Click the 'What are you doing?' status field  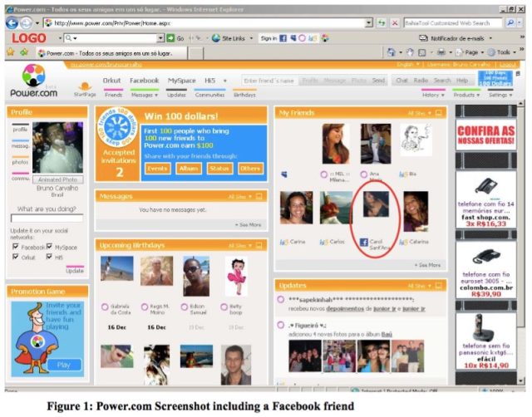pyautogui.click(x=47, y=218)
